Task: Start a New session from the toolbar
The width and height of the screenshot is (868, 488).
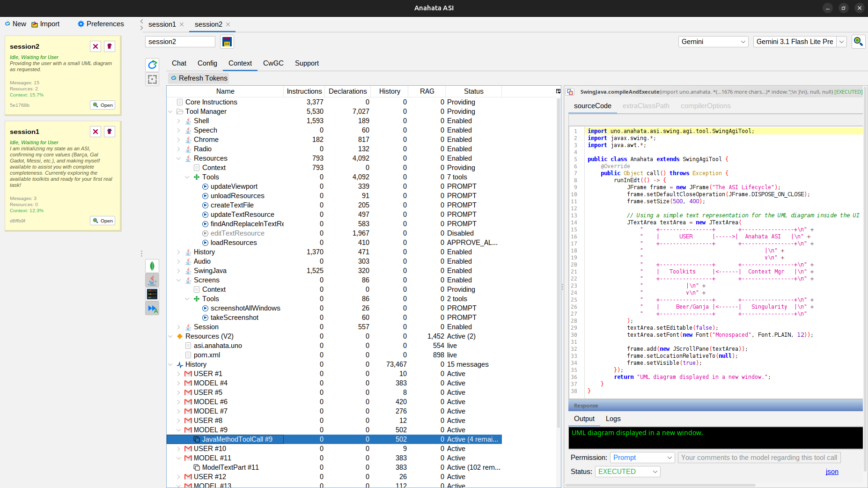Action: pos(15,24)
